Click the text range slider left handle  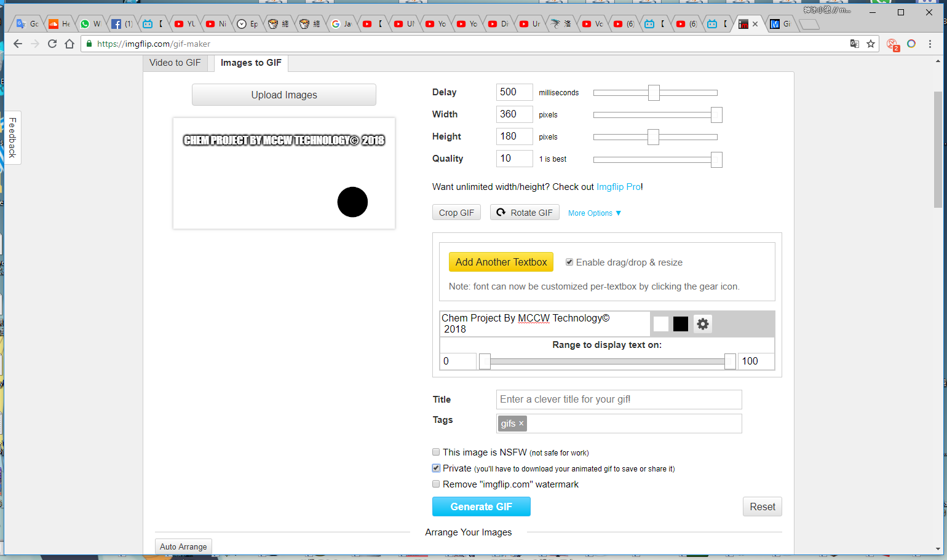(485, 361)
